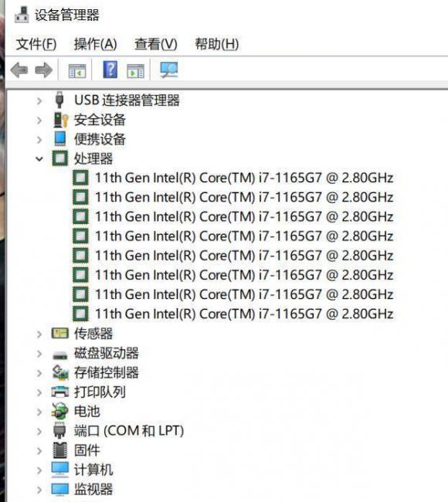Expand the USB 连接器管理器 node
The image size is (448, 502).
click(39, 101)
